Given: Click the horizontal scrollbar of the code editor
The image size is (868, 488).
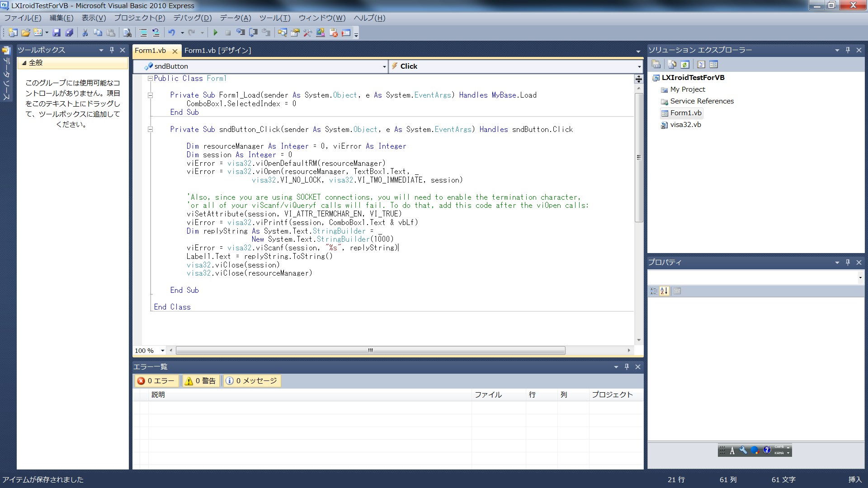Looking at the screenshot, I should [370, 351].
